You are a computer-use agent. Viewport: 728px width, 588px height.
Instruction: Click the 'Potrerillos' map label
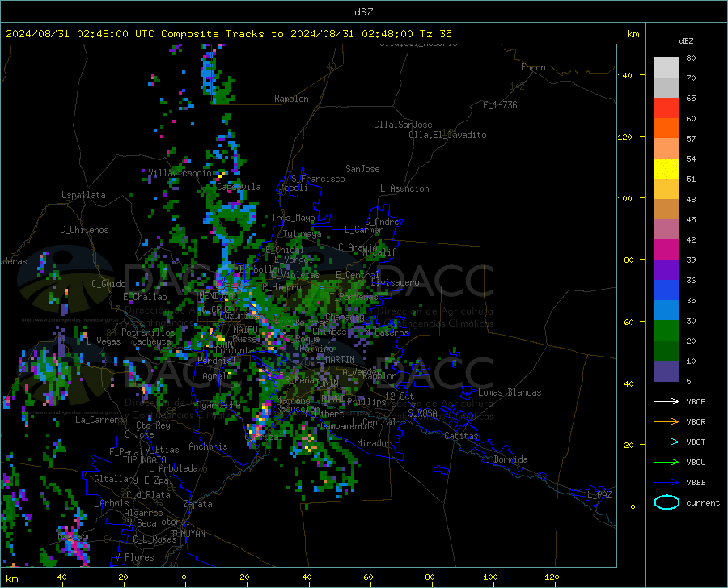click(148, 332)
